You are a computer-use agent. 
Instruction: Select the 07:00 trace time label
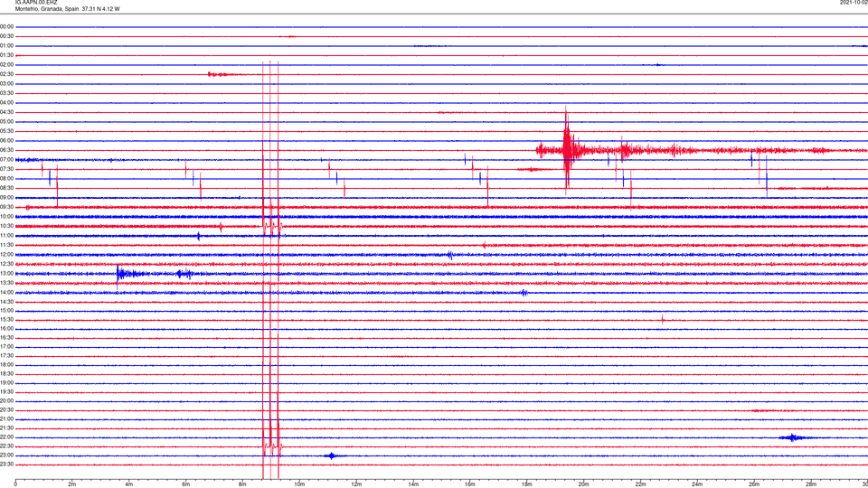(x=7, y=159)
